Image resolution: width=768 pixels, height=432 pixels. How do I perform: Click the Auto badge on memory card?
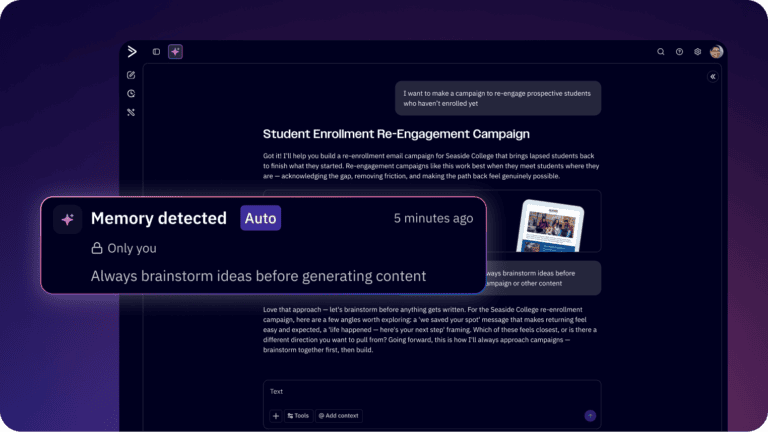click(x=261, y=218)
